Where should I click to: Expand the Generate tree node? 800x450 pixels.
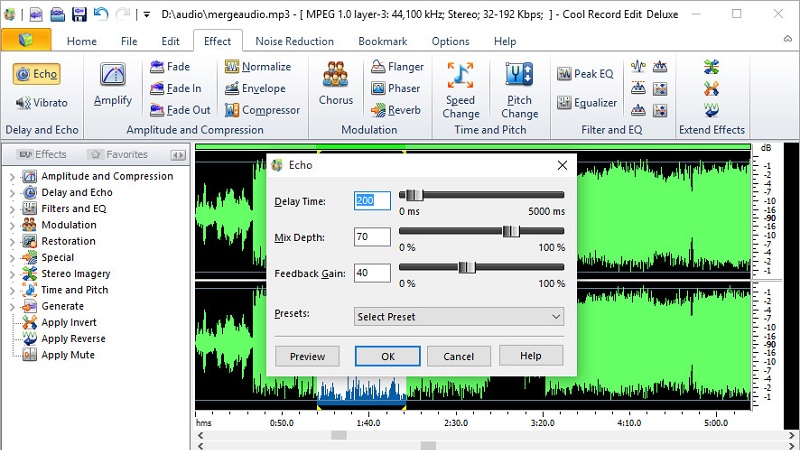[x=12, y=307]
